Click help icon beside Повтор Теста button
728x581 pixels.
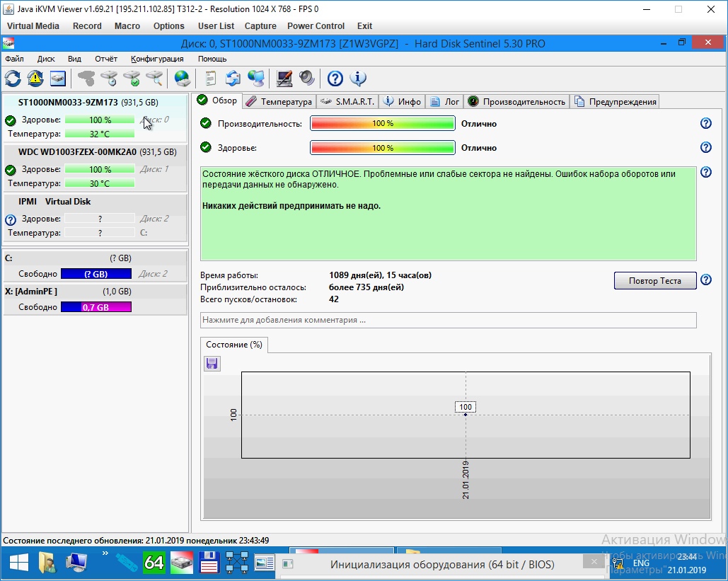706,280
